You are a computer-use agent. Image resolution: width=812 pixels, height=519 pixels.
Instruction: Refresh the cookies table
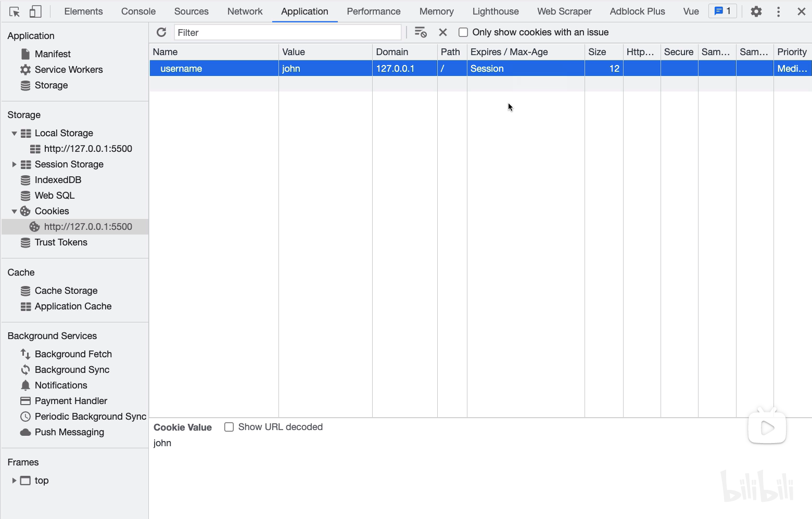[161, 32]
